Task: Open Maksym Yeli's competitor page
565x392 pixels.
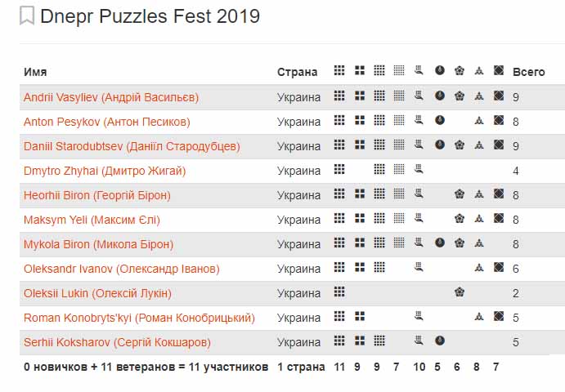Action: (x=92, y=220)
